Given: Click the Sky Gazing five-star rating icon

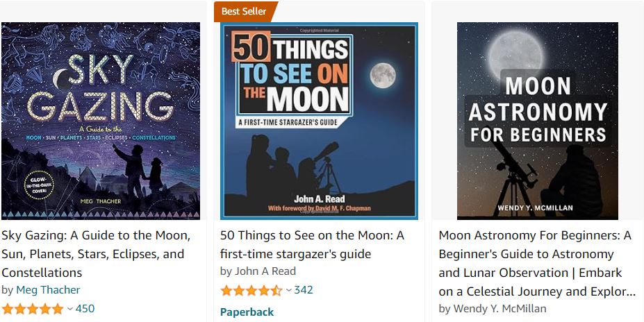Looking at the screenshot, I should point(33,309).
